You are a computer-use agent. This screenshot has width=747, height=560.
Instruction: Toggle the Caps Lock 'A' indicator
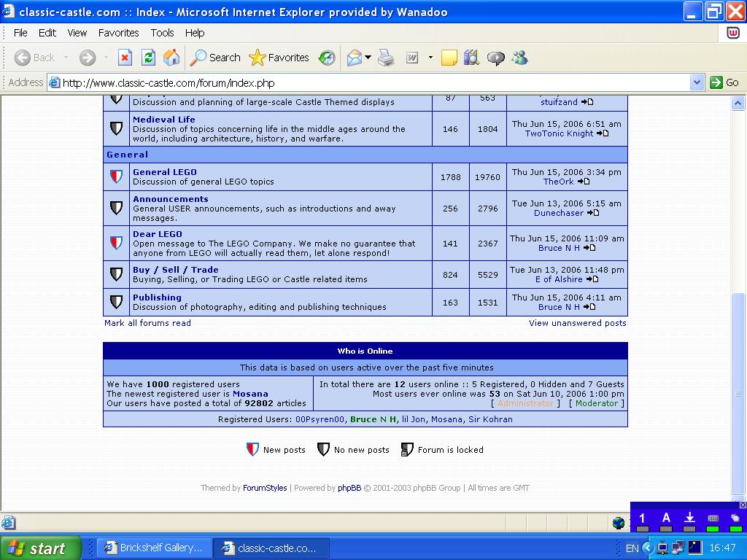click(666, 518)
